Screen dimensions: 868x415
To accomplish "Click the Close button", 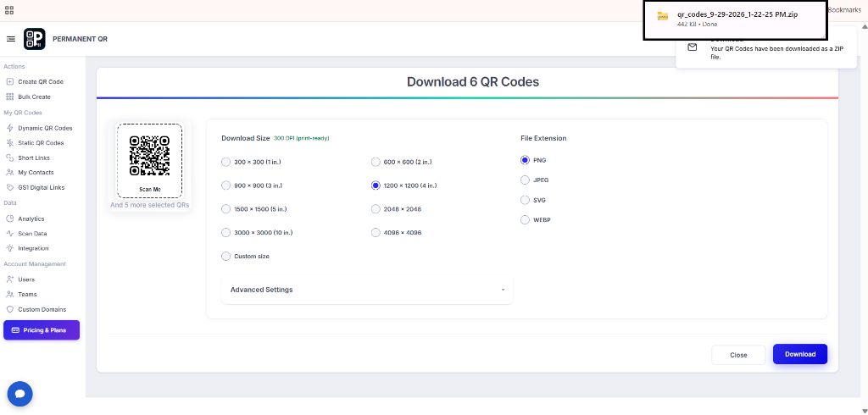I will tap(738, 355).
